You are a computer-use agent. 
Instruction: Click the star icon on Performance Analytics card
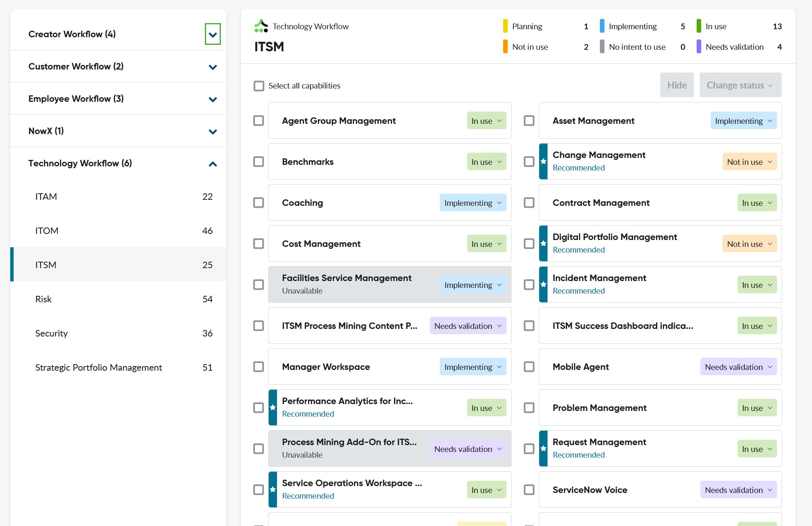pos(273,408)
